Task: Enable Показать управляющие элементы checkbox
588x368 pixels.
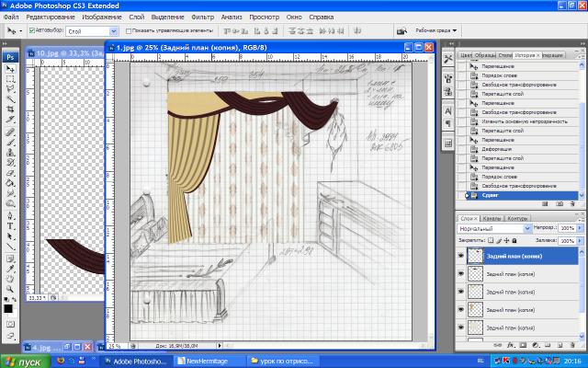Action: [129, 31]
